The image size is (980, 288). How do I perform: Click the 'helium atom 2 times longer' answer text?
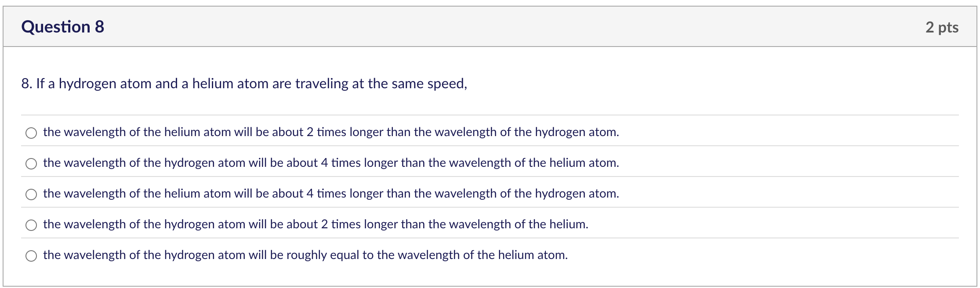pyautogui.click(x=330, y=132)
